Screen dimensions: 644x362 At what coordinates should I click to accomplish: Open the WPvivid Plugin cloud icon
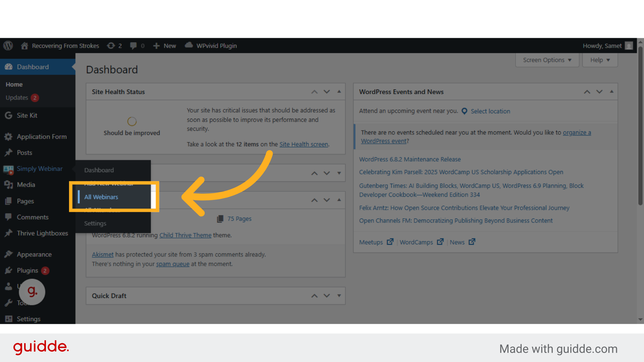tap(189, 45)
